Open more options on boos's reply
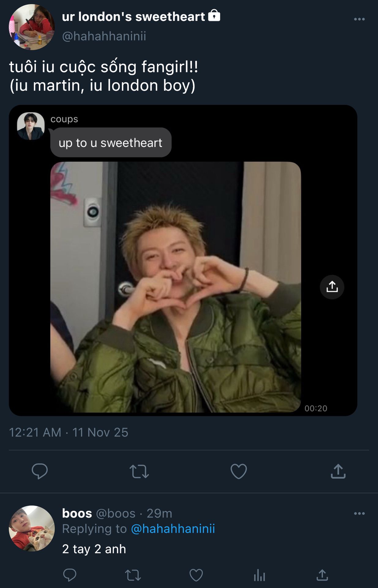 pyautogui.click(x=359, y=514)
